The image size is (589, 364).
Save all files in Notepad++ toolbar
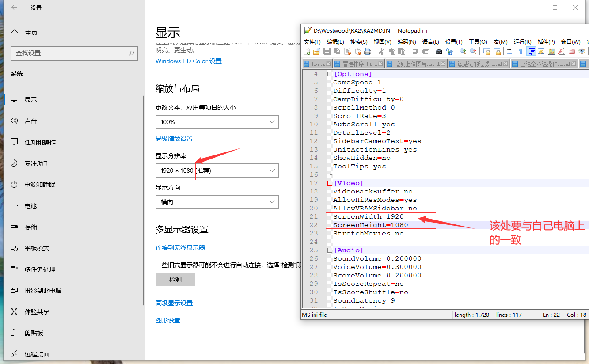pos(337,51)
